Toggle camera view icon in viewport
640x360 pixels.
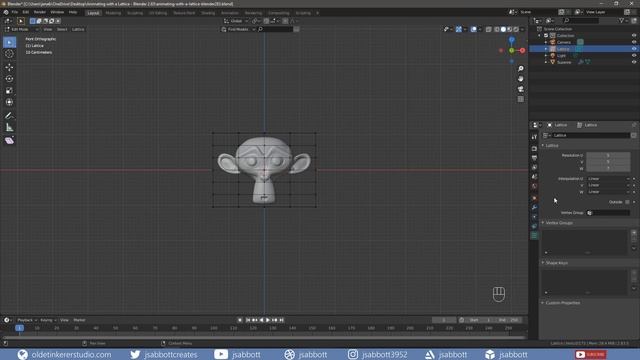[x=520, y=89]
